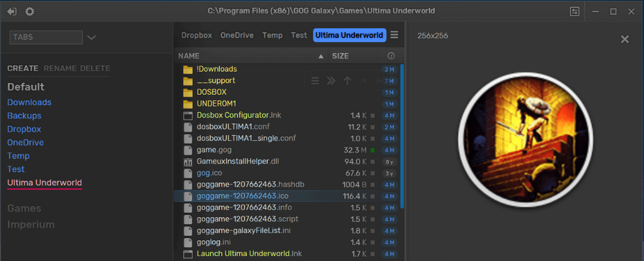
Task: Switch to the Test tab
Action: click(299, 36)
